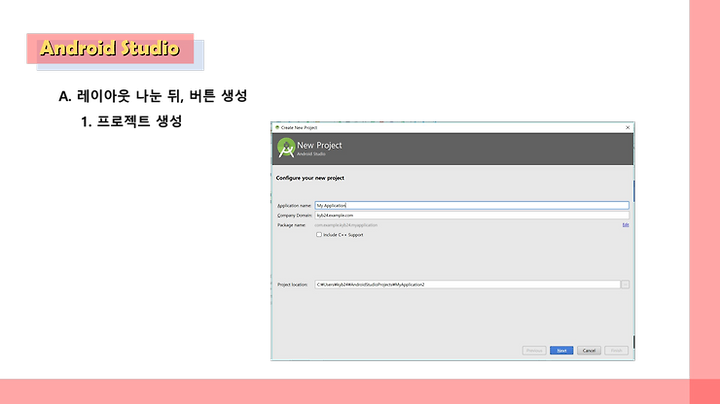Open the browse button for Project location

coord(625,285)
